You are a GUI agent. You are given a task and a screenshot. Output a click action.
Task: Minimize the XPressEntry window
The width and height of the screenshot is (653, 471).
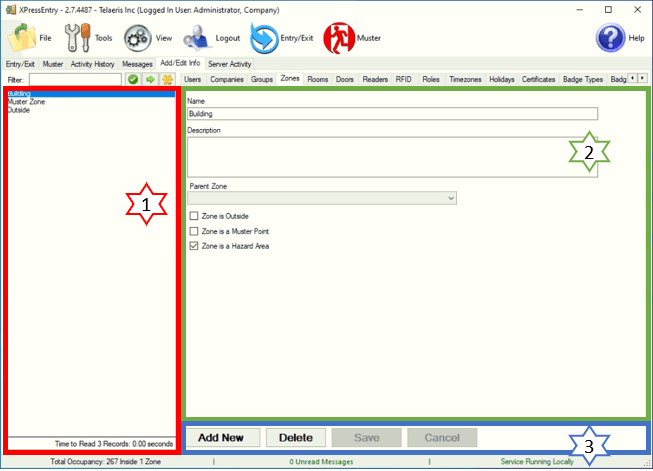pyautogui.click(x=580, y=10)
